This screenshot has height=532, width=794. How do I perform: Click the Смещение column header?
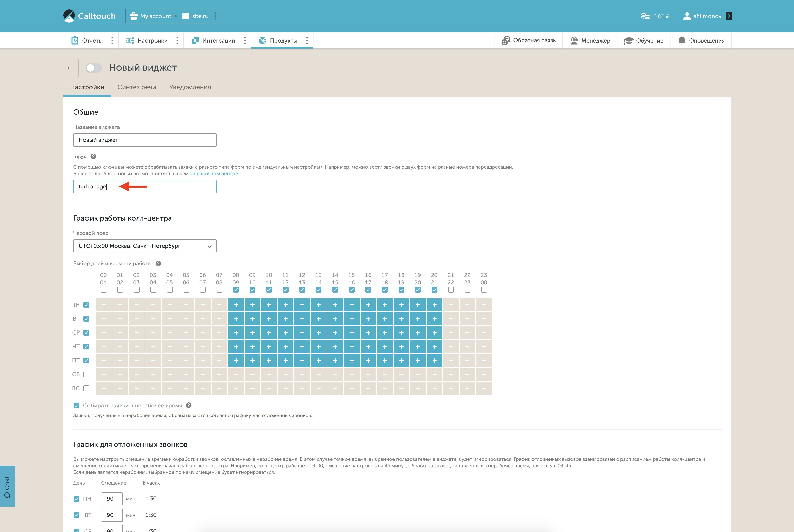point(114,483)
